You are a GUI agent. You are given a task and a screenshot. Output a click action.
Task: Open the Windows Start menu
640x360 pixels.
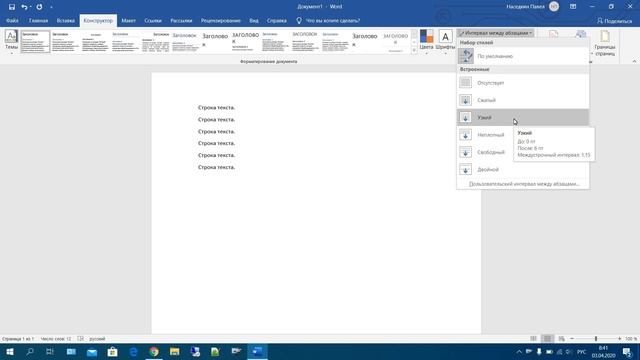[x=10, y=352]
